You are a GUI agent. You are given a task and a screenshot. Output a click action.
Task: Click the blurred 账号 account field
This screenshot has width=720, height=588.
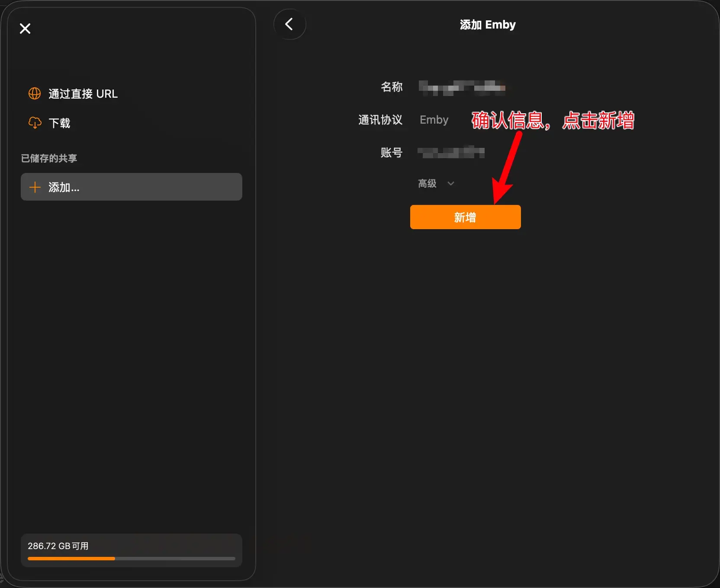coord(451,152)
